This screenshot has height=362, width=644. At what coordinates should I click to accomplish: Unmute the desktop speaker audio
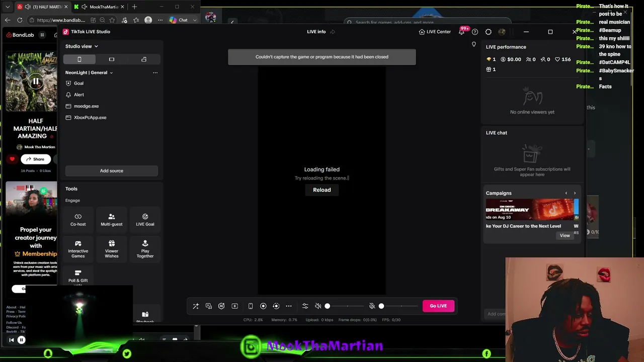(x=318, y=306)
